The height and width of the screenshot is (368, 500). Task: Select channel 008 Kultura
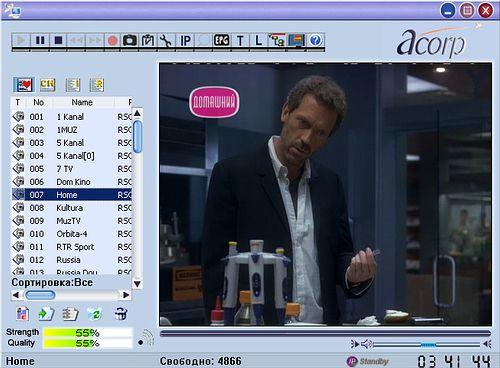tap(72, 208)
